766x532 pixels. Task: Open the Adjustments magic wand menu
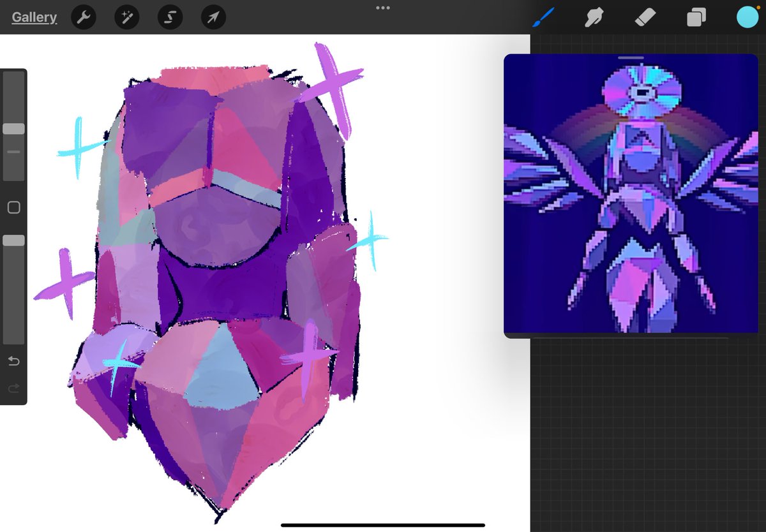127,17
